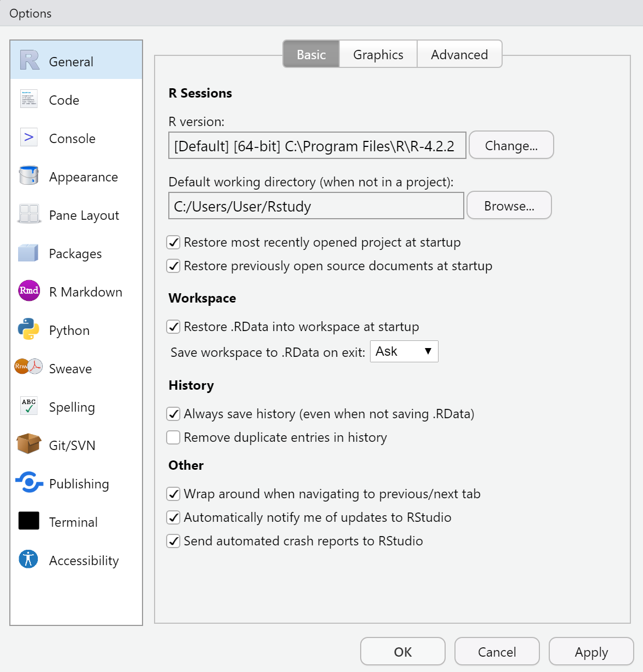The image size is (643, 672).
Task: Click the R version path field
Action: coord(317,146)
